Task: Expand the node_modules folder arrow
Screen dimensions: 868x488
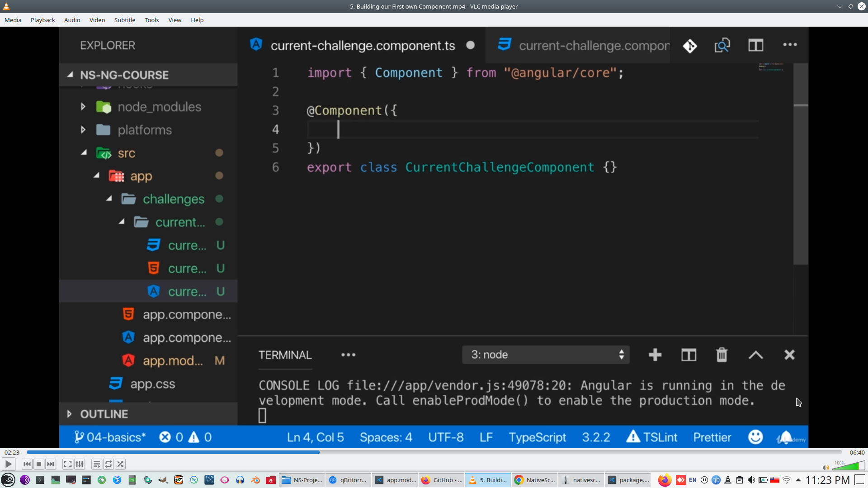Action: point(83,107)
